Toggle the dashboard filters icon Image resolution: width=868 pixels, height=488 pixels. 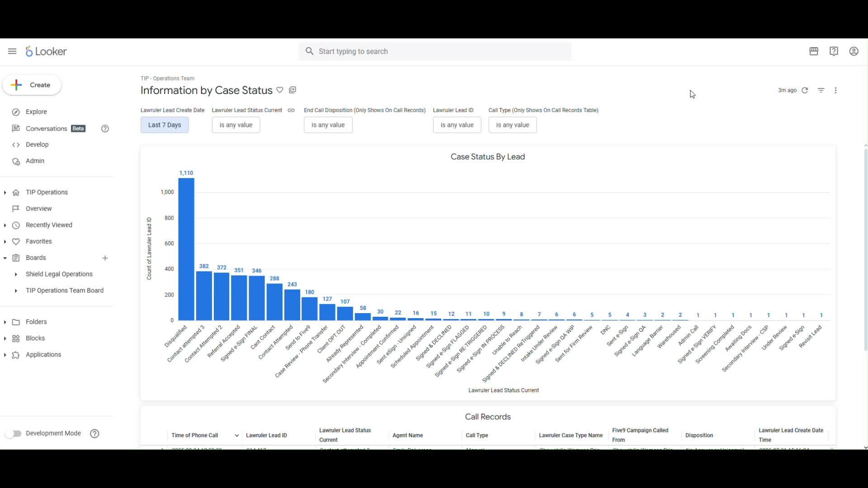point(821,90)
